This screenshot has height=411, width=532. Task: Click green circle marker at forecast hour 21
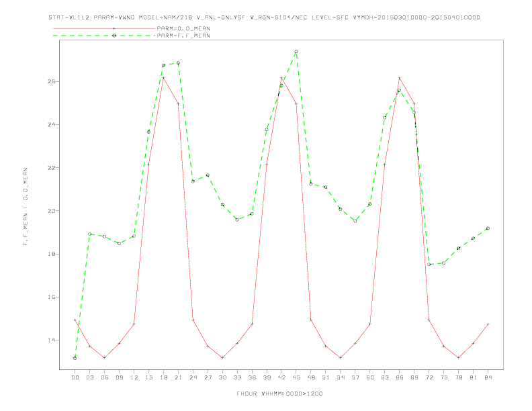tap(178, 63)
